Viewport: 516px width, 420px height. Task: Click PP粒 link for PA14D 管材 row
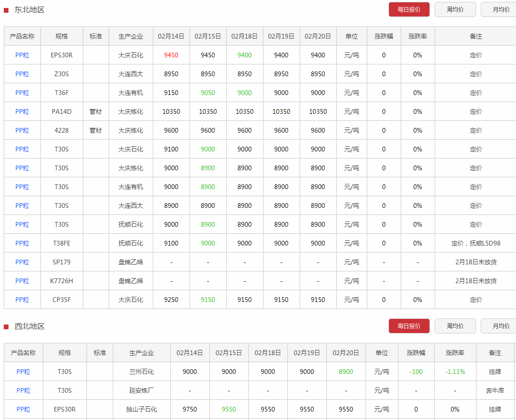click(x=22, y=111)
